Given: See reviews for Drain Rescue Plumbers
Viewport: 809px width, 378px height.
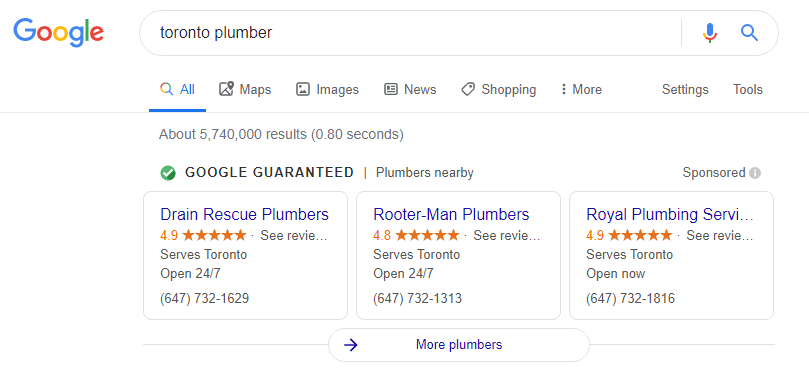Looking at the screenshot, I should tap(294, 236).
